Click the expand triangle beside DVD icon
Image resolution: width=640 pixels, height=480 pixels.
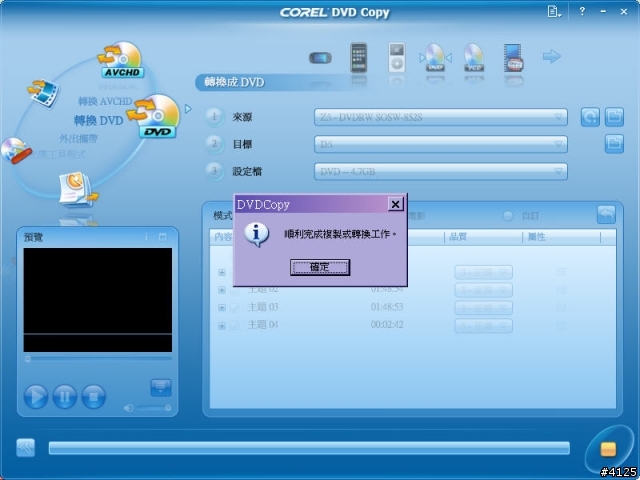point(188,109)
